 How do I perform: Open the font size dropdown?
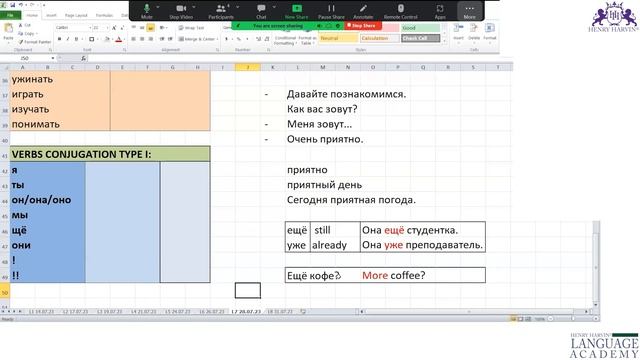pyautogui.click(x=107, y=28)
